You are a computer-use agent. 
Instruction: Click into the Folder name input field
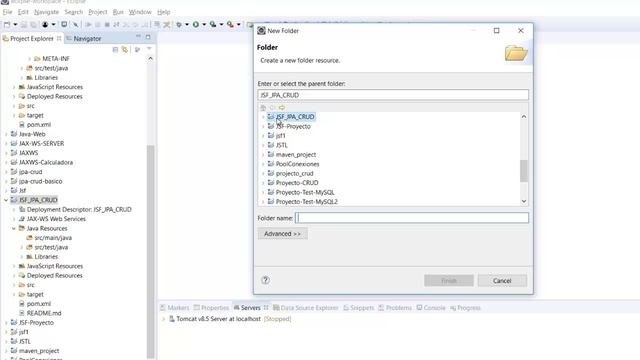click(x=412, y=218)
